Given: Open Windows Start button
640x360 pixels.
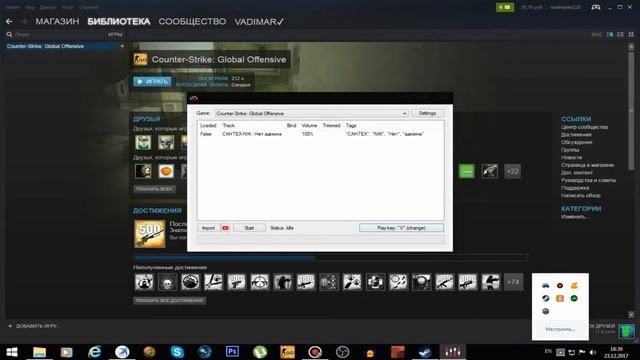Looking at the screenshot, I should tap(12, 352).
